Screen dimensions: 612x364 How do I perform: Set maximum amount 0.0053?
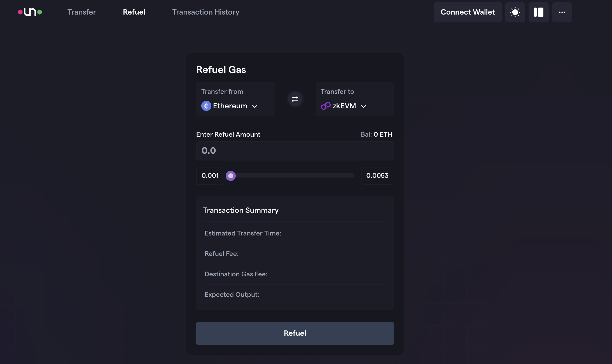[377, 176]
